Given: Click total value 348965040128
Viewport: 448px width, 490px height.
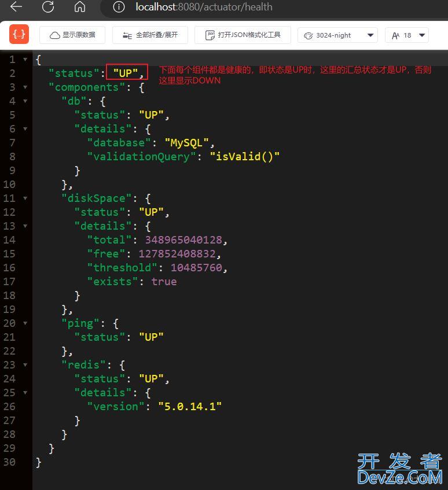Looking at the screenshot, I should 183,240.
